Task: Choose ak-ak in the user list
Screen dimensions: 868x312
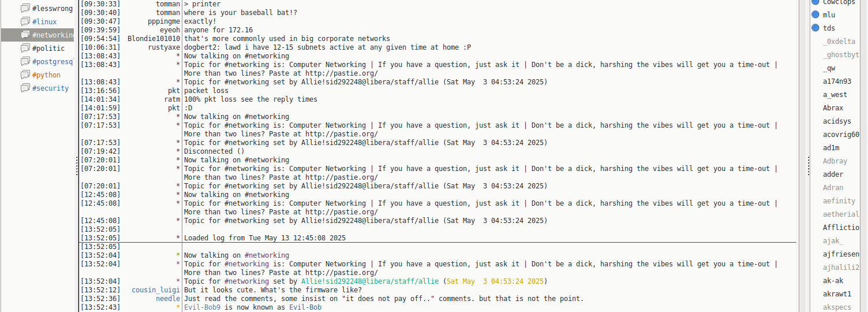Action: point(833,281)
